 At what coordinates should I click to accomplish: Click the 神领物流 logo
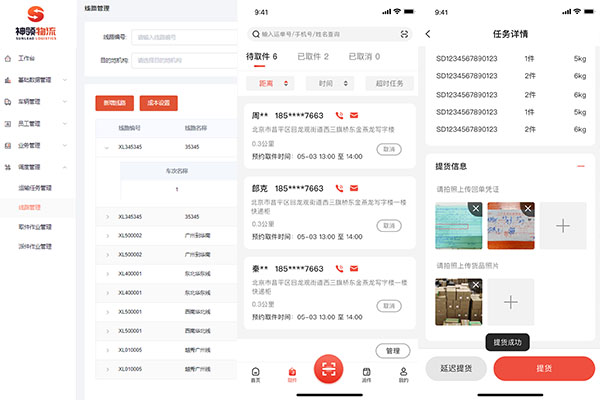click(36, 23)
